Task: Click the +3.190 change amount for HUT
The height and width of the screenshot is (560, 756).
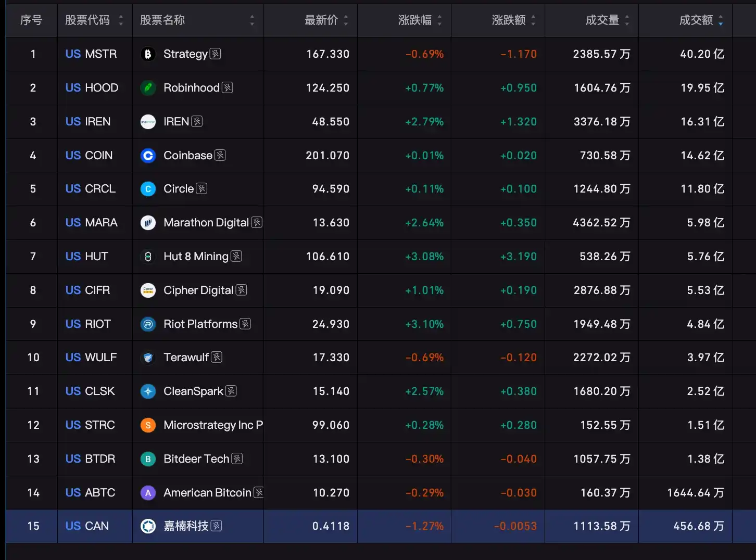Action: pos(519,257)
